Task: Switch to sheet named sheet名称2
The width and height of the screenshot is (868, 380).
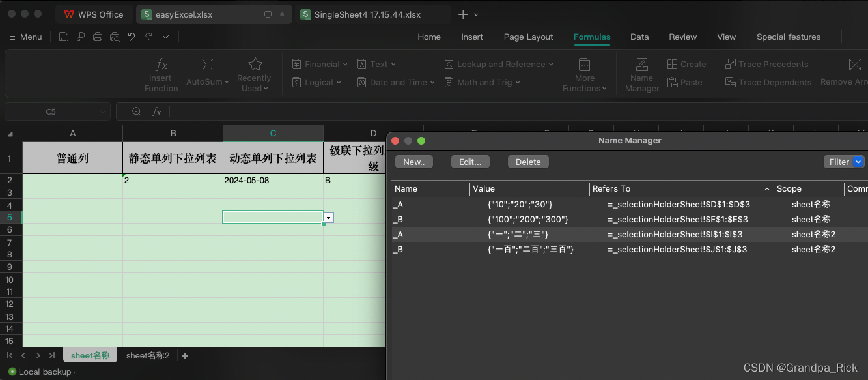Action: 147,355
